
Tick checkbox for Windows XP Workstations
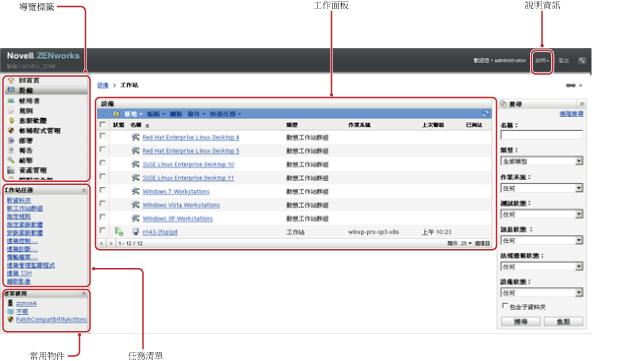click(x=103, y=217)
